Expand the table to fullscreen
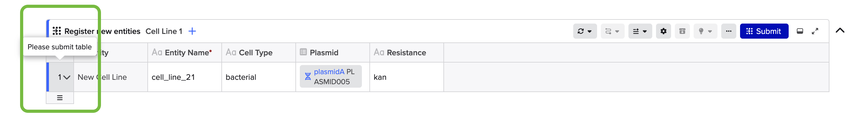 [814, 31]
